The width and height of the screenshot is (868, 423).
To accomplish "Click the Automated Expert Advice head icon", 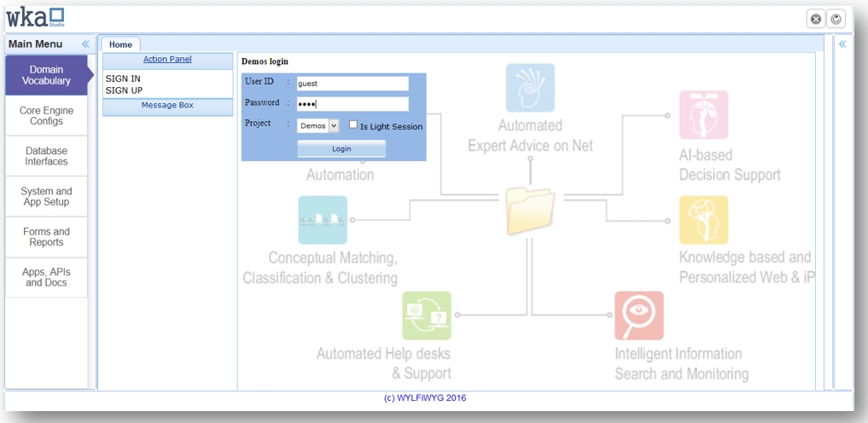I will point(530,88).
